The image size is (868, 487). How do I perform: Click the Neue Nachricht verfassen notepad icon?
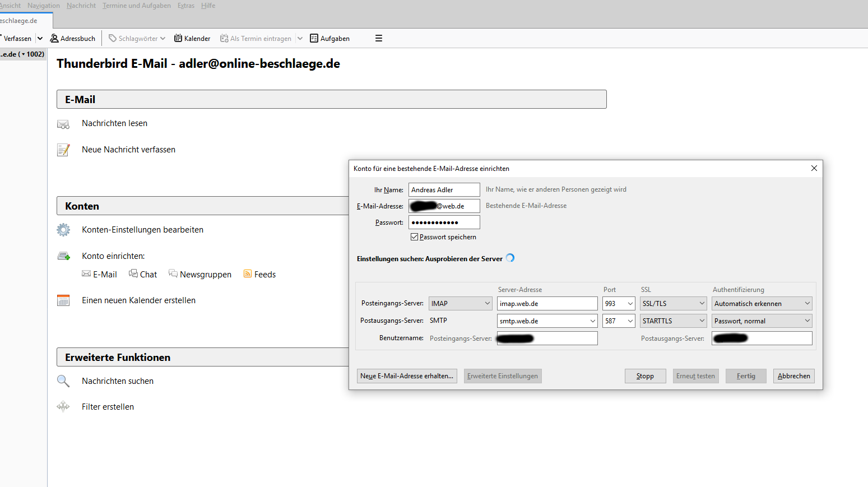pos(63,150)
